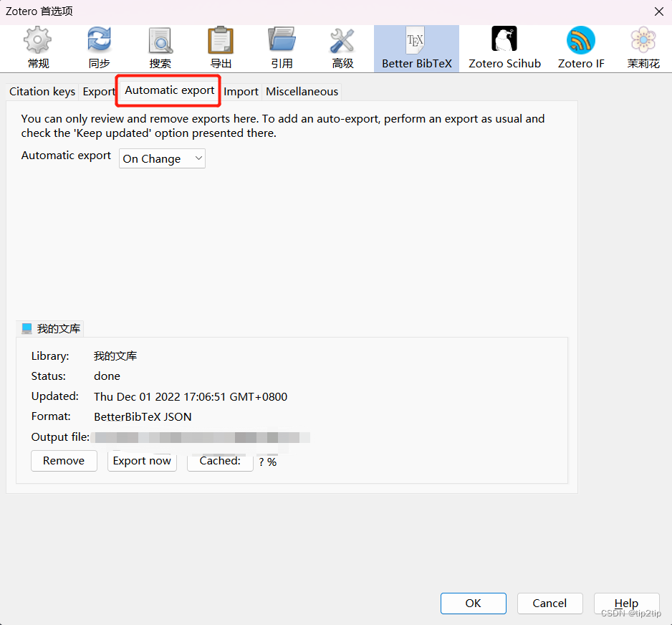Viewport: 672px width, 625px height.
Task: Click the 'Thu Dec 01 2022 17:06:51 GMT+0800' updated timestamp
Action: pyautogui.click(x=191, y=396)
